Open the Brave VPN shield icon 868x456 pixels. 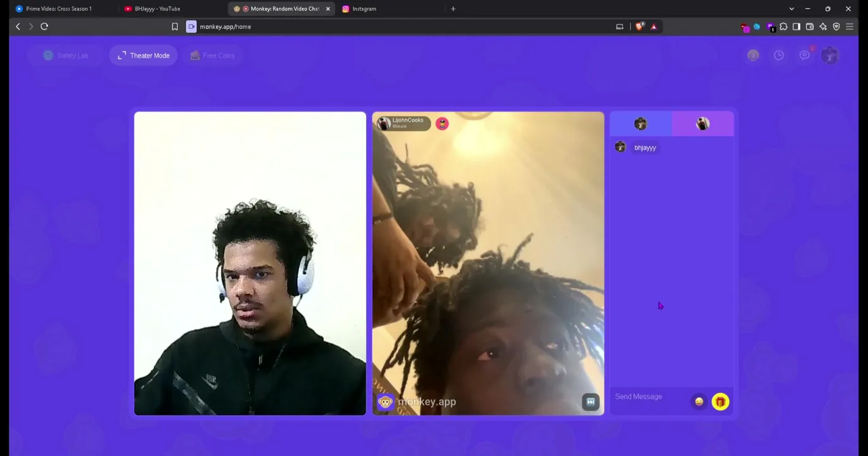point(836,27)
